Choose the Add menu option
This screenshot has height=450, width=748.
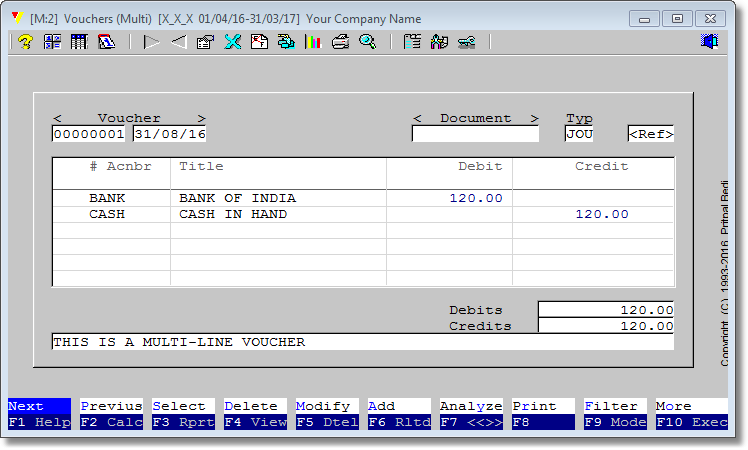(399, 406)
